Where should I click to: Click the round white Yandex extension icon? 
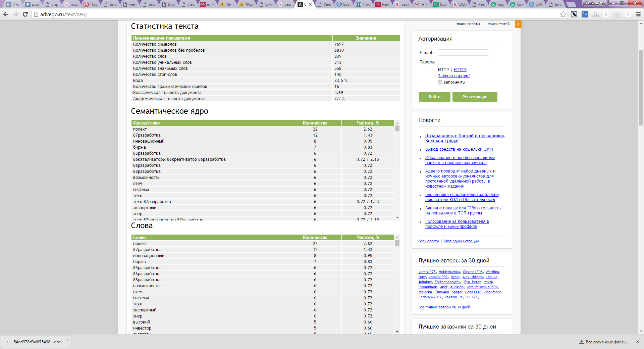tap(628, 14)
